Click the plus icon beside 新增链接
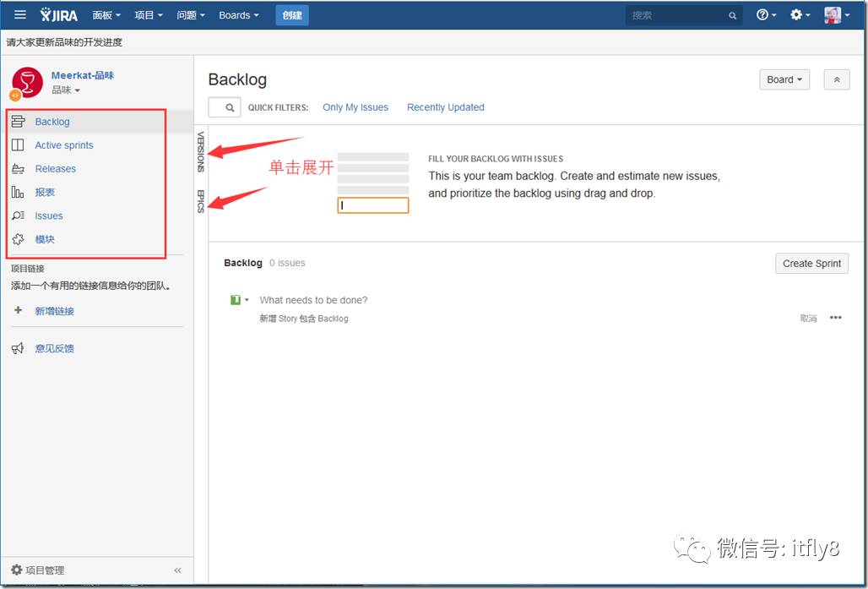The image size is (868, 589). coord(19,310)
